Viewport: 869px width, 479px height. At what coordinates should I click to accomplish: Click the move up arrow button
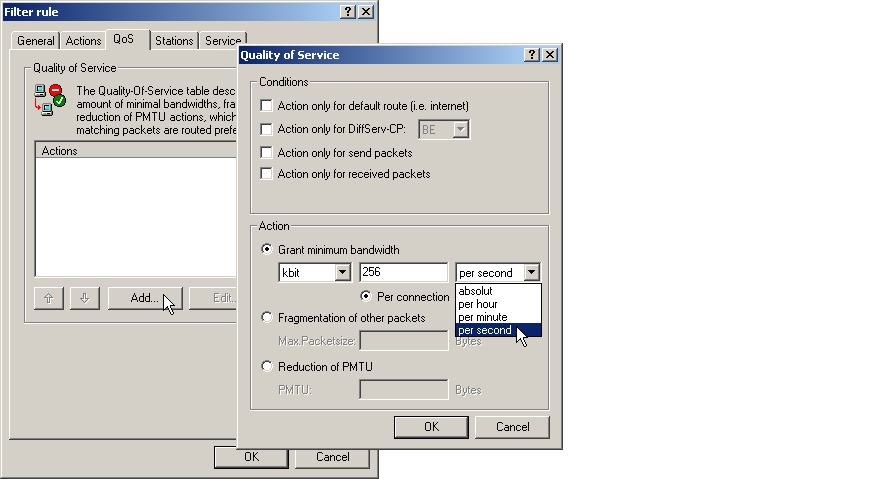click(48, 298)
